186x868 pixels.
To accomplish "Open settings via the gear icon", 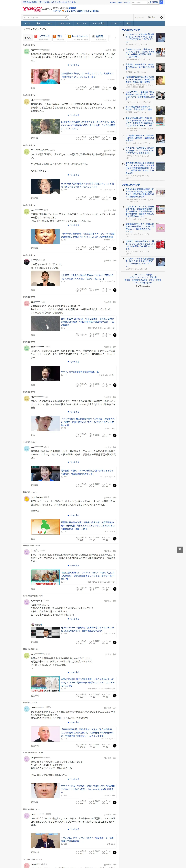I will (x=161, y=18).
